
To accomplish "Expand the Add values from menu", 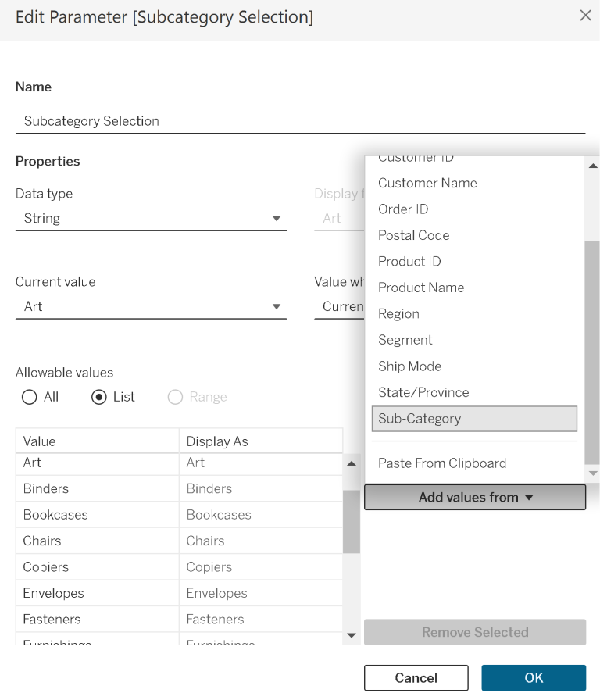I will (474, 497).
